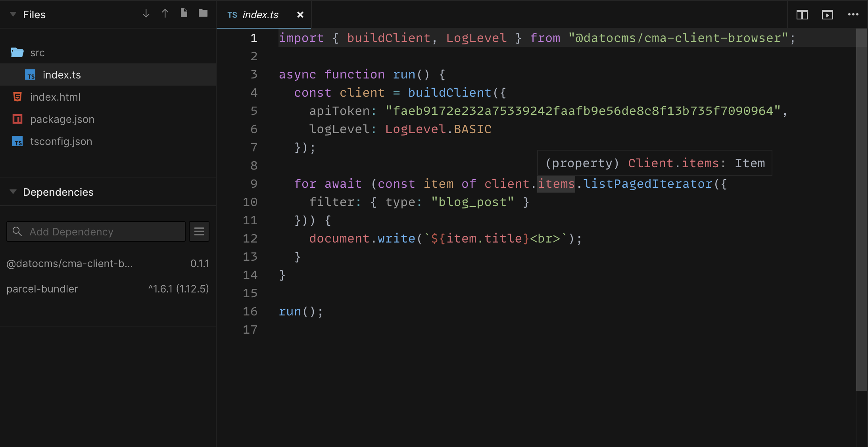Image resolution: width=868 pixels, height=447 pixels.
Task: Click the dependency list icon beside Add Dependency
Action: pyautogui.click(x=199, y=231)
